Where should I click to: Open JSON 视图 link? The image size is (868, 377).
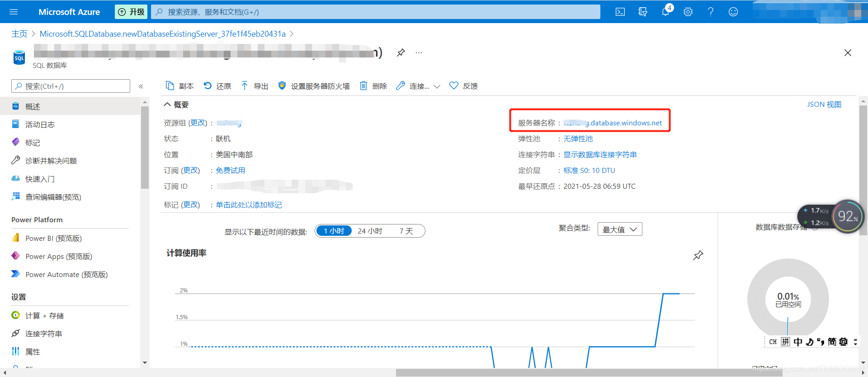(x=824, y=105)
